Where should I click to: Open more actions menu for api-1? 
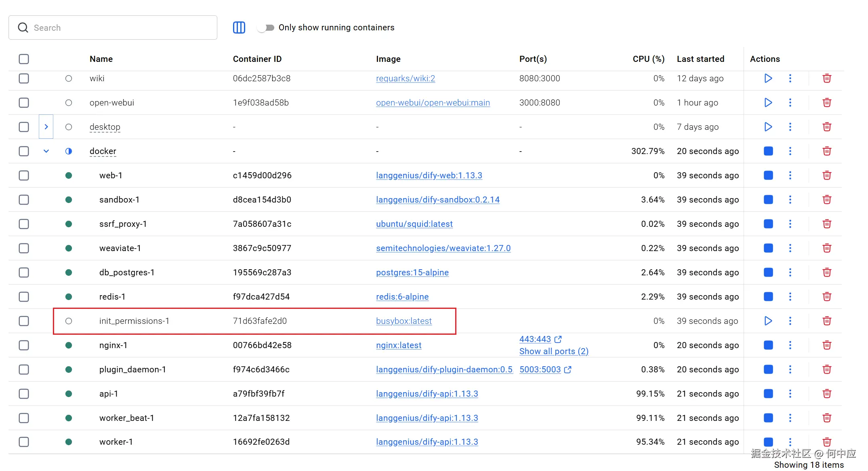[x=790, y=394]
